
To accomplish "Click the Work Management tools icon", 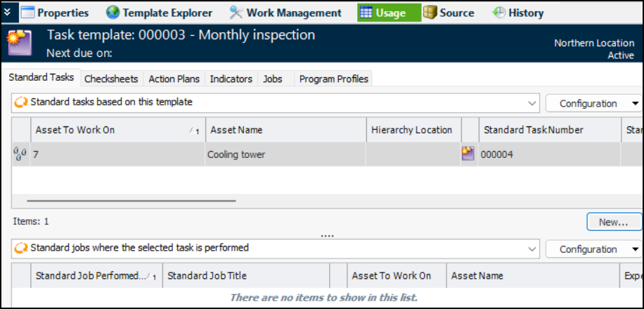I will [236, 13].
